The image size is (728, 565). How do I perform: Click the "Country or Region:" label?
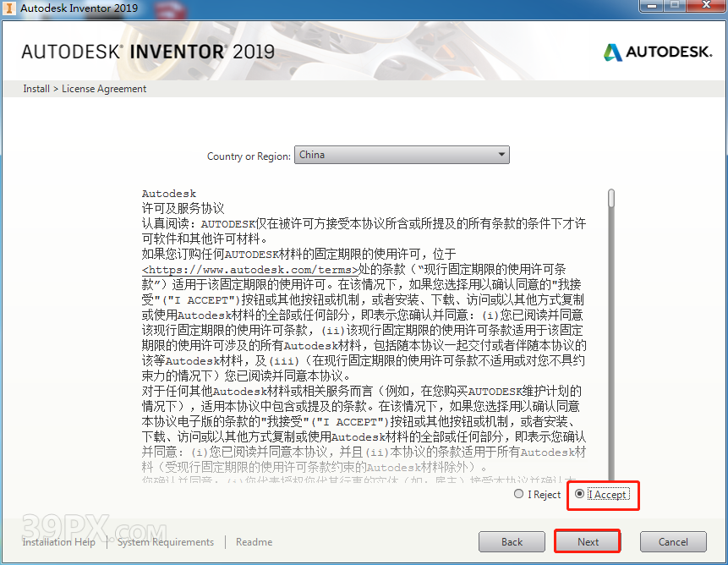(x=249, y=156)
